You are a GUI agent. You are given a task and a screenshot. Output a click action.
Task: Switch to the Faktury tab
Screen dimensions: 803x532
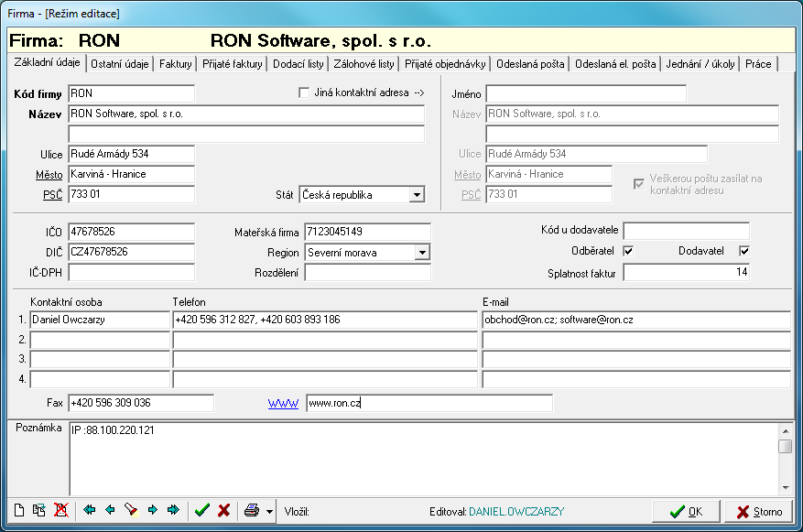175,64
